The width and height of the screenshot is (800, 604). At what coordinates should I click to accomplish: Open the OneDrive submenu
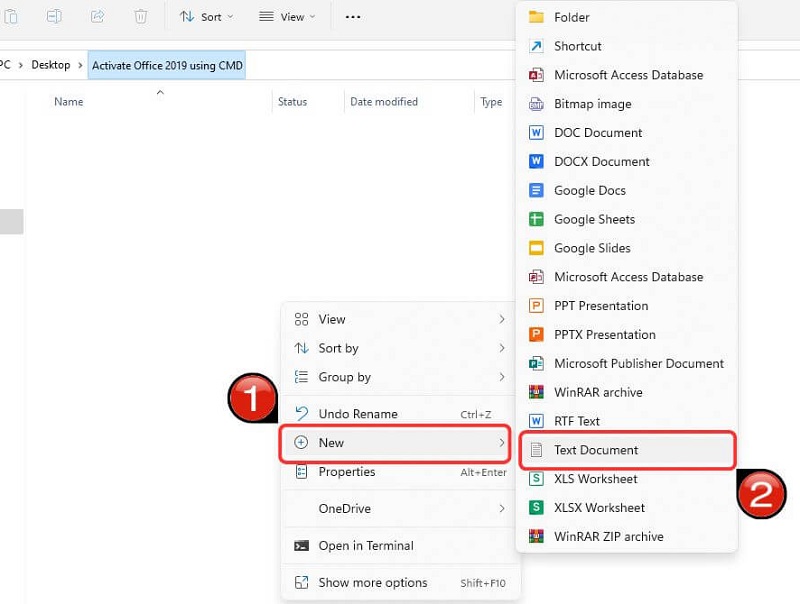(399, 509)
